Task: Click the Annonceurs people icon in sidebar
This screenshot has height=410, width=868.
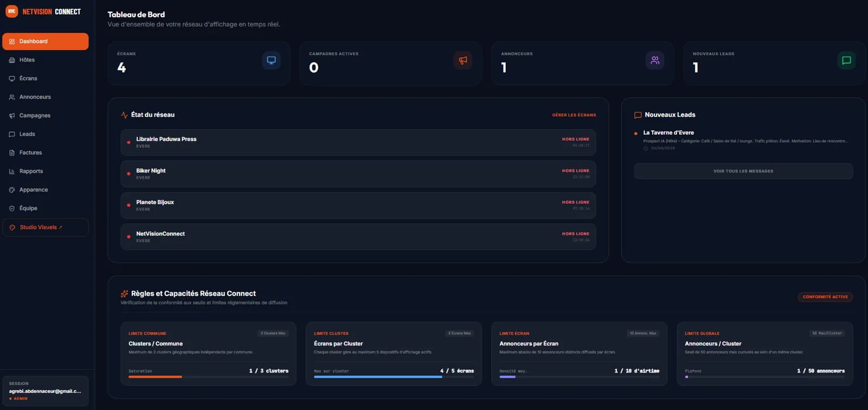Action: pos(12,97)
